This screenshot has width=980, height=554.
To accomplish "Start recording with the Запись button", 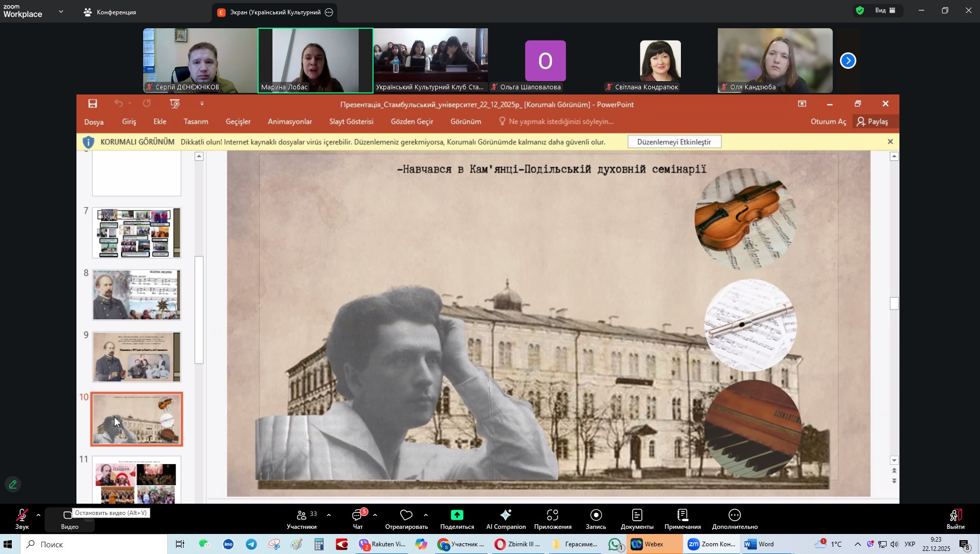I will (x=596, y=519).
